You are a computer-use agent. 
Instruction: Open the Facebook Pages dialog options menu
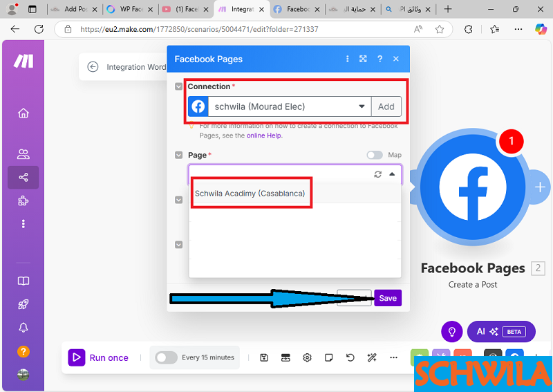coord(348,59)
